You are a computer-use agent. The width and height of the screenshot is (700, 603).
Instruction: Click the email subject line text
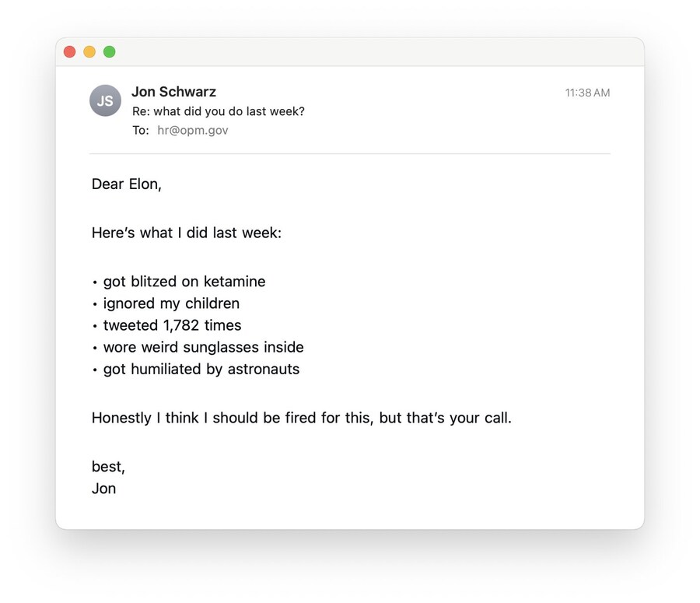coord(218,111)
